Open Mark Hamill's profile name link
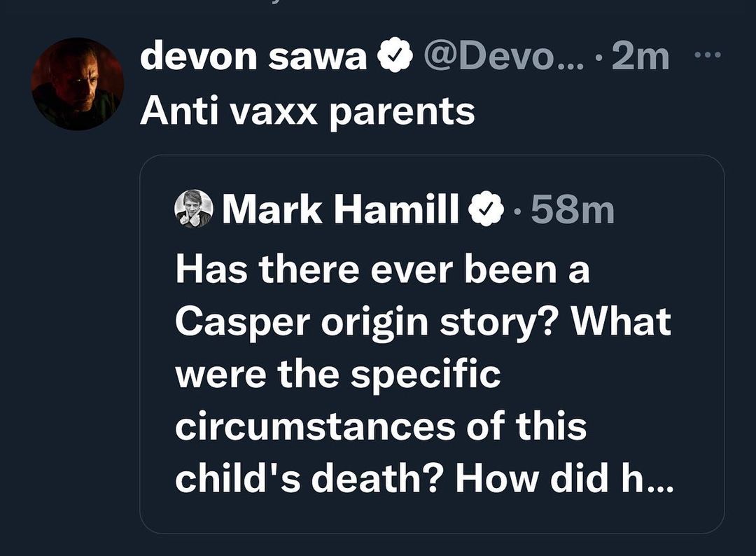756x556 pixels. pos(340,210)
